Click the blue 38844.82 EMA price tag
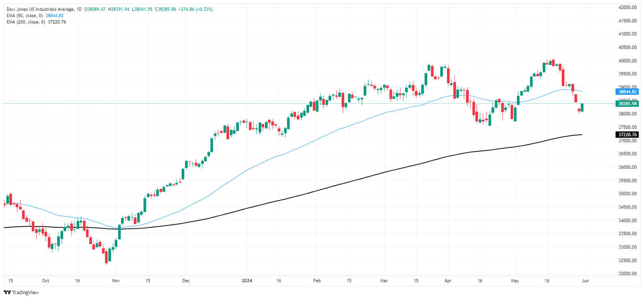This screenshot has height=299, width=644. point(627,91)
